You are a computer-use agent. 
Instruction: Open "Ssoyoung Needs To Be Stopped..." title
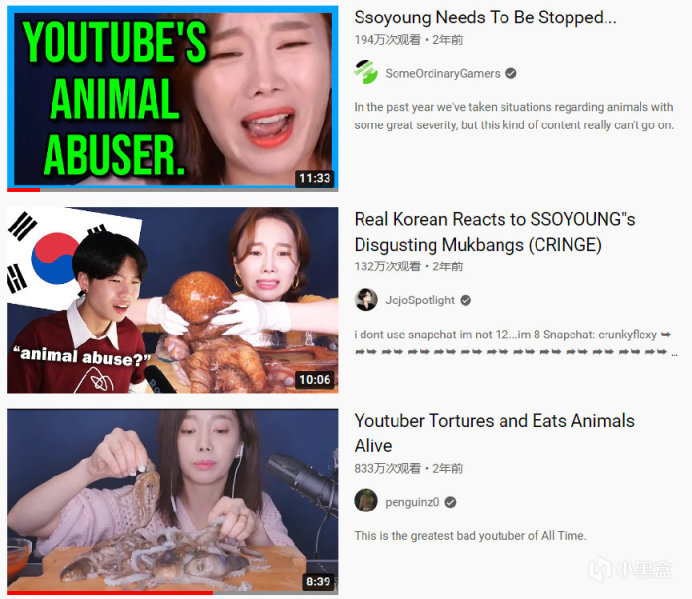(485, 17)
